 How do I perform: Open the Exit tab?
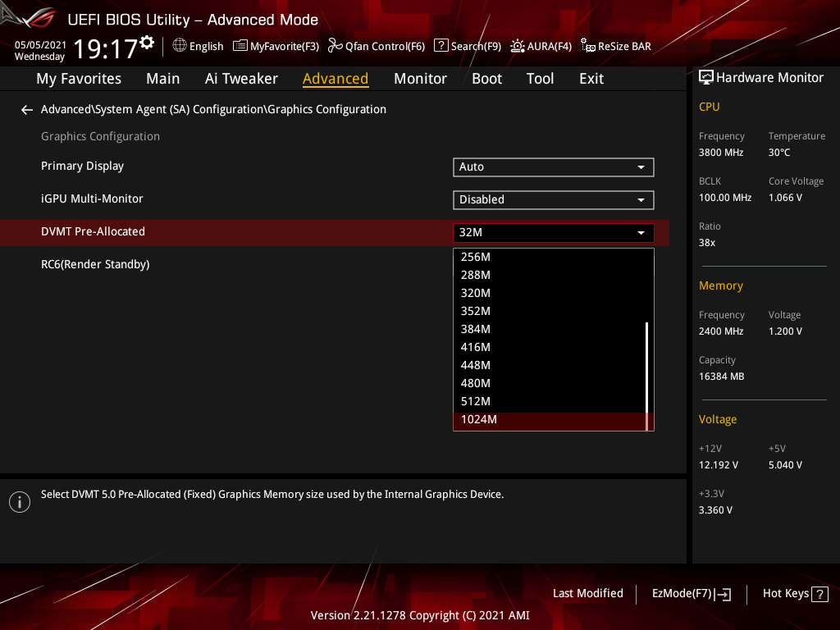click(591, 79)
